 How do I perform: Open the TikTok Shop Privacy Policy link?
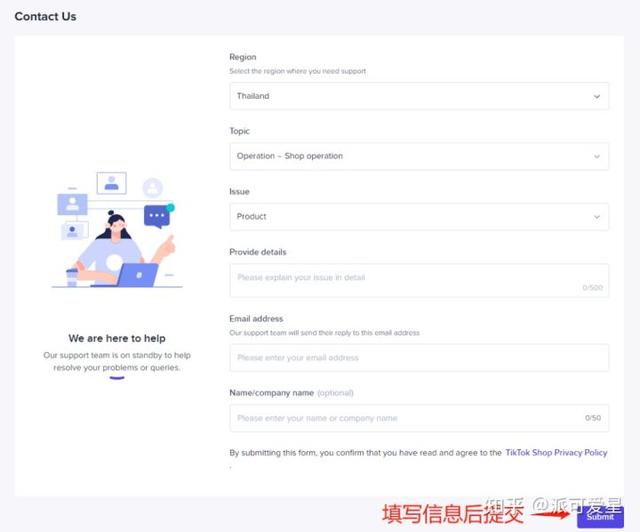556,453
